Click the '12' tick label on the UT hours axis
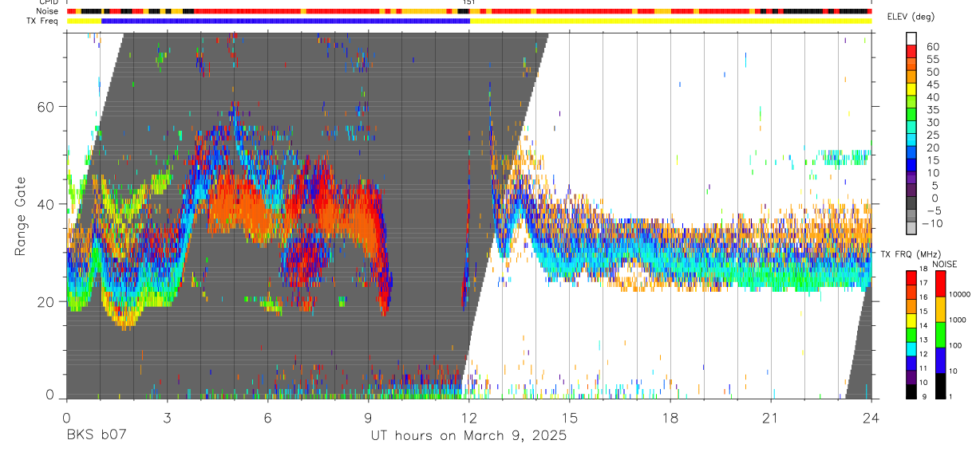Viewport: 980px width, 452px height. pos(469,418)
